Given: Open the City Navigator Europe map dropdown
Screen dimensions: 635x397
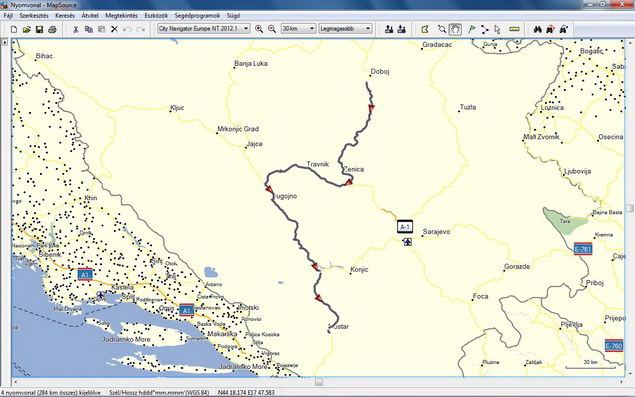Looking at the screenshot, I should 203,29.
